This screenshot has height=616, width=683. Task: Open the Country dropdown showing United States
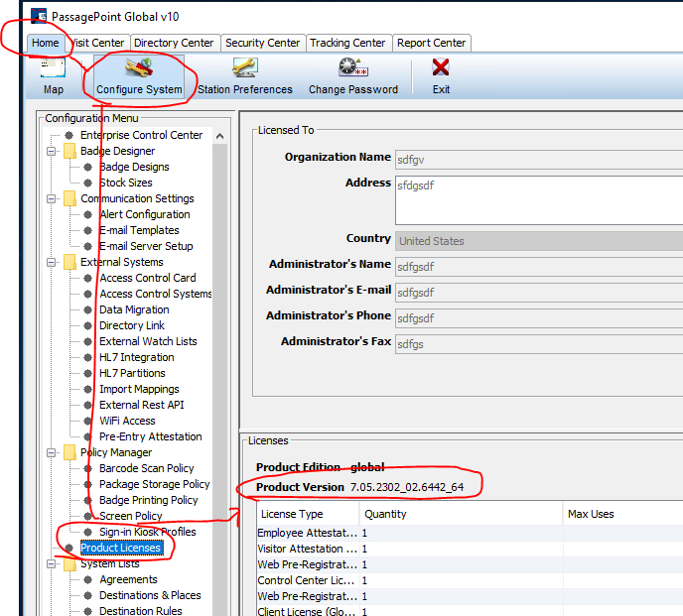[x=539, y=241]
